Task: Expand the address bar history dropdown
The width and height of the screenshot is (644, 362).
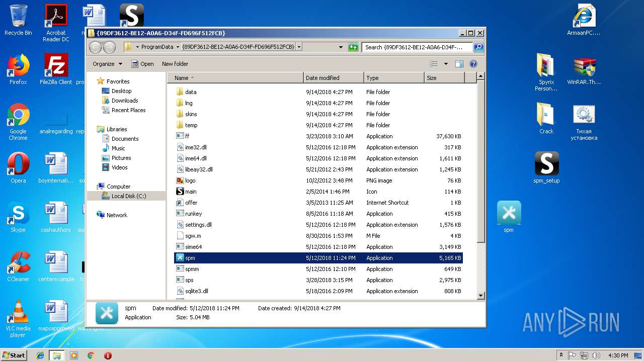Action: pyautogui.click(x=341, y=47)
